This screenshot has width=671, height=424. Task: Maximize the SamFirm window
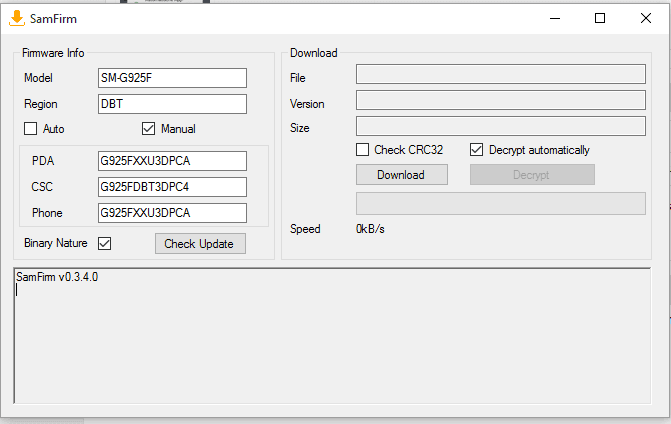pyautogui.click(x=600, y=18)
